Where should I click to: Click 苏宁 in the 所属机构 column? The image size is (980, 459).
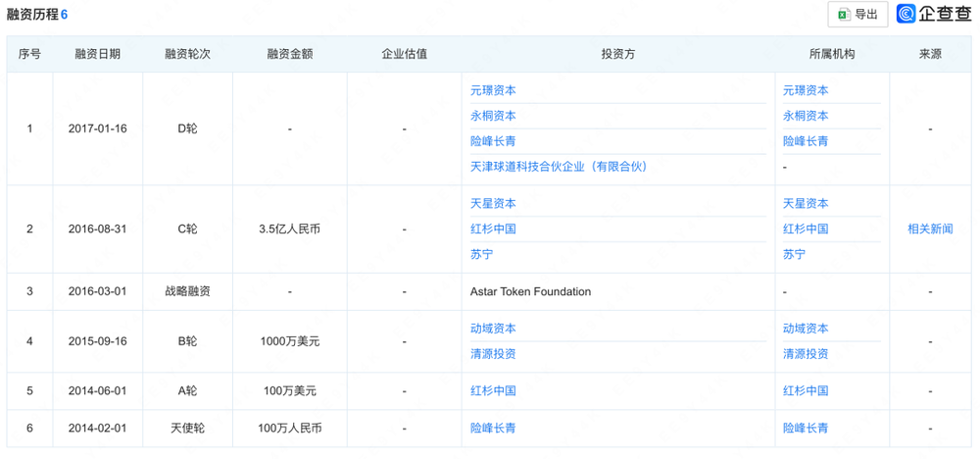click(x=794, y=254)
